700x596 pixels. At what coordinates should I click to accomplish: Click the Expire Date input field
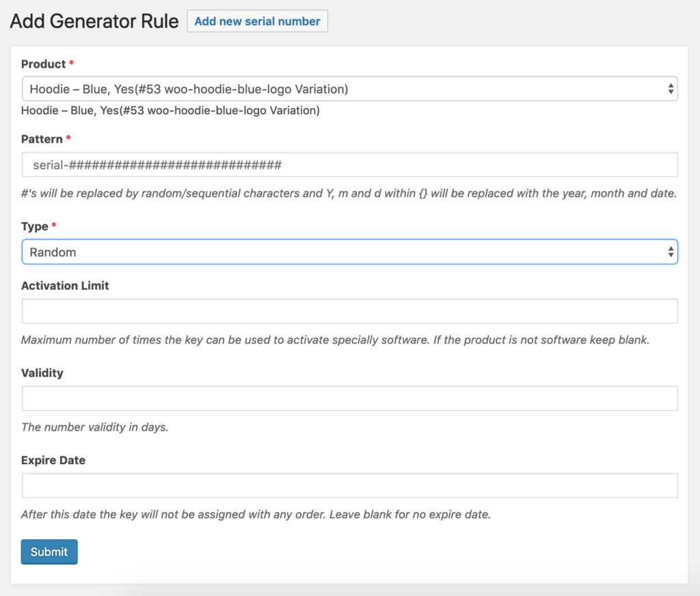pos(349,486)
